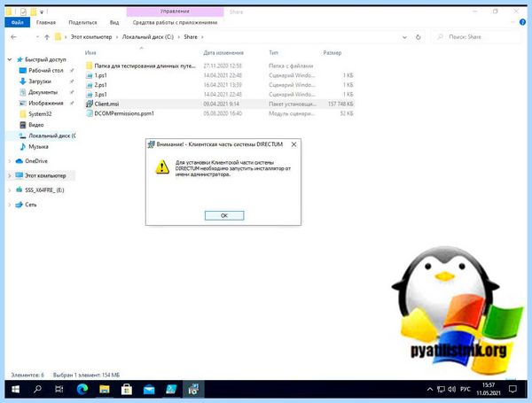Open Microsoft Store from the taskbar
The width and height of the screenshot is (532, 403).
(127, 390)
